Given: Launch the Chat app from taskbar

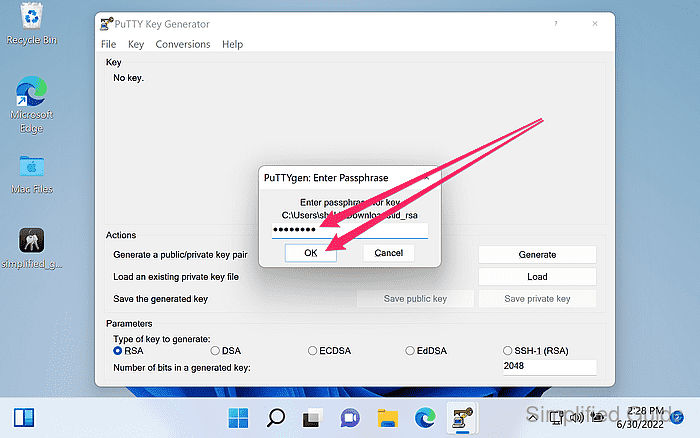Looking at the screenshot, I should click(x=350, y=418).
